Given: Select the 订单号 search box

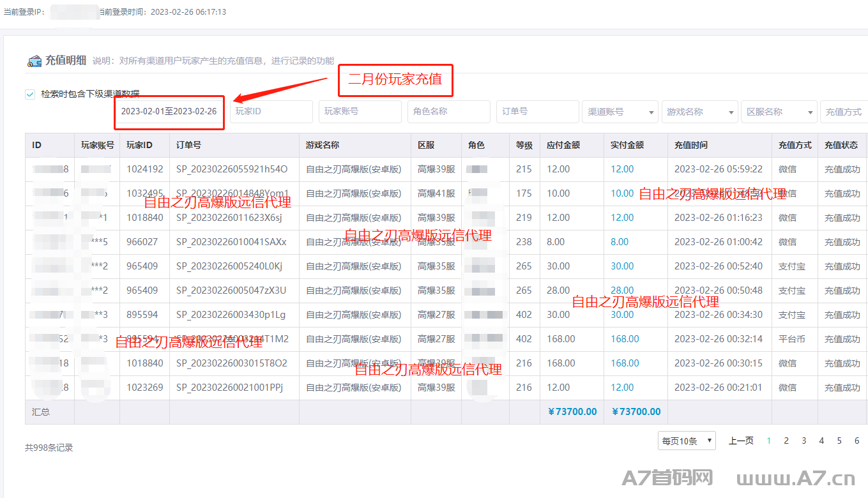Looking at the screenshot, I should tap(537, 111).
